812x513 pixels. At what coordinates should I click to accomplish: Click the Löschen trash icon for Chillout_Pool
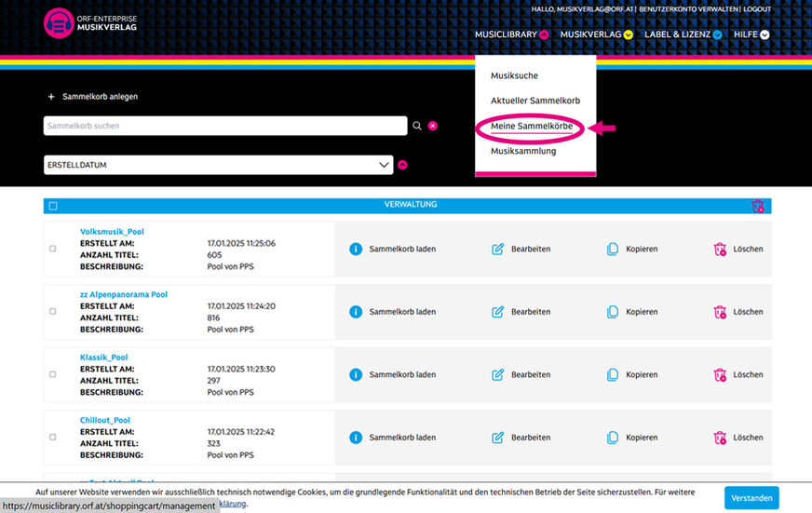click(720, 438)
